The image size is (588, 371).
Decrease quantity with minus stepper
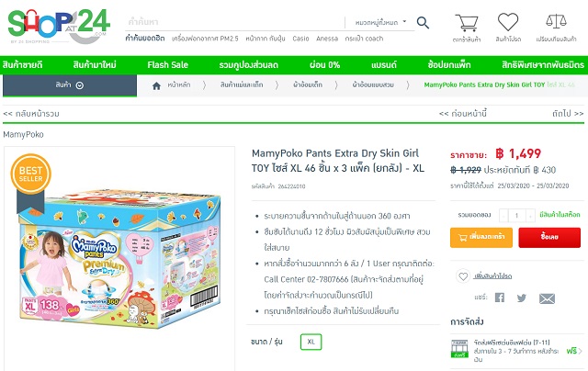point(503,216)
